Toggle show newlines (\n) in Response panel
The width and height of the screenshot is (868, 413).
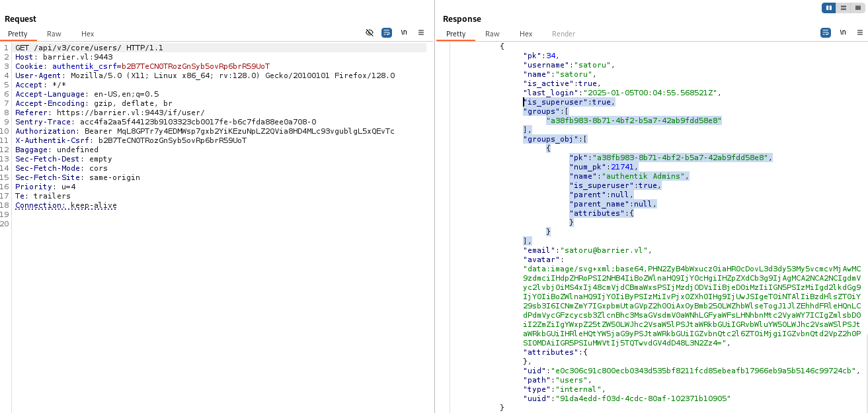(843, 32)
